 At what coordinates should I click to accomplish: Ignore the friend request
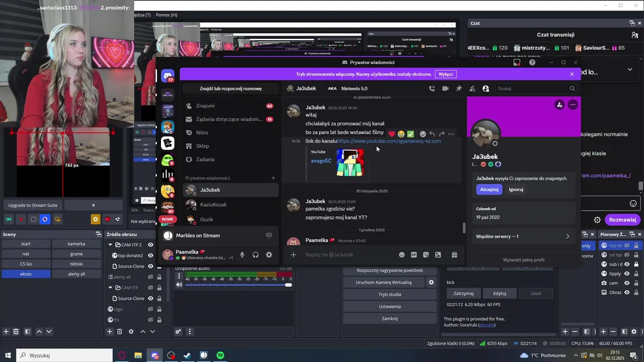pyautogui.click(x=516, y=190)
